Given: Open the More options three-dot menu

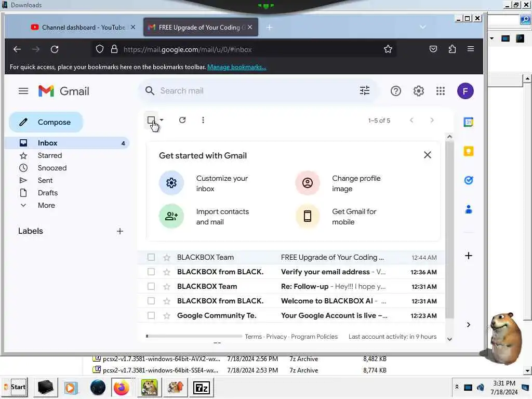Looking at the screenshot, I should (x=203, y=120).
